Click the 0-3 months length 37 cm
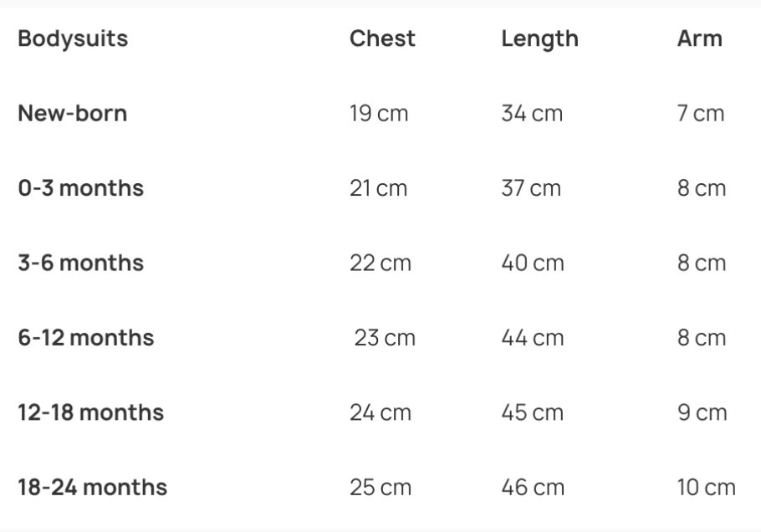761x532 pixels. [531, 188]
